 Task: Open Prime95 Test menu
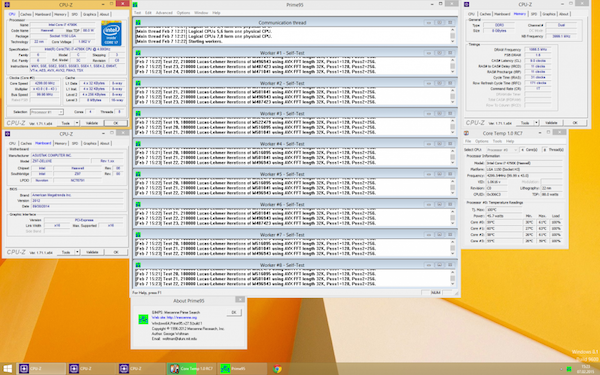point(137,13)
